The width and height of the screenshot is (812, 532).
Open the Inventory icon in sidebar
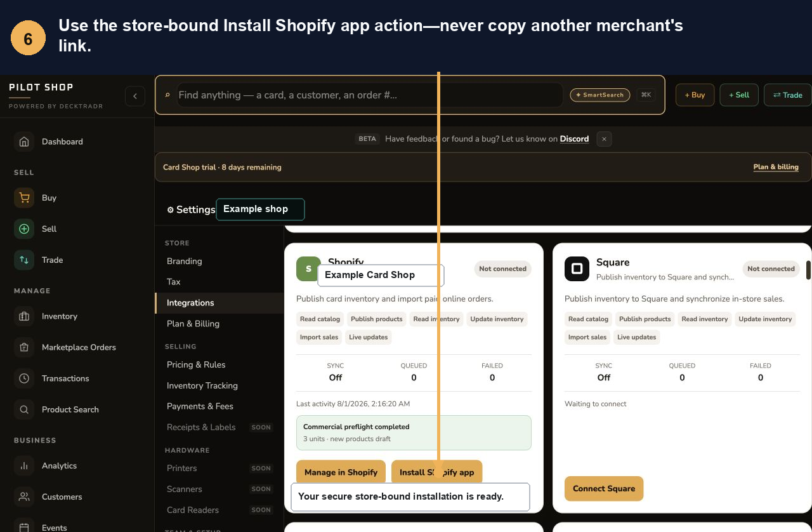tap(24, 316)
